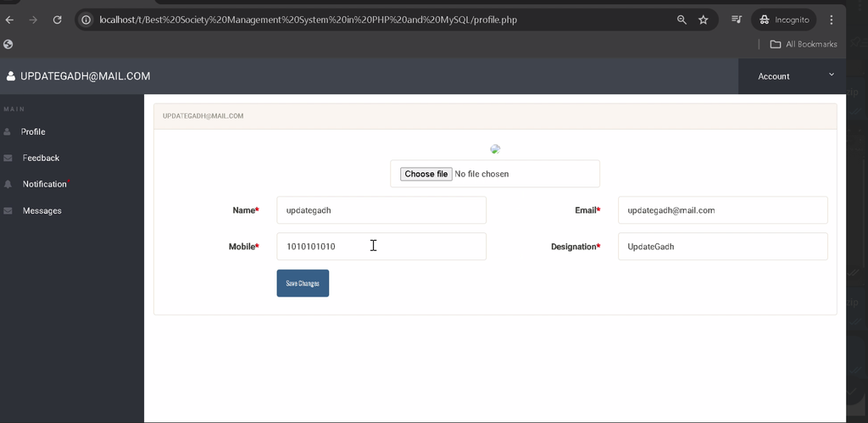This screenshot has height=423, width=868.
Task: Click the Email field label
Action: (x=587, y=210)
